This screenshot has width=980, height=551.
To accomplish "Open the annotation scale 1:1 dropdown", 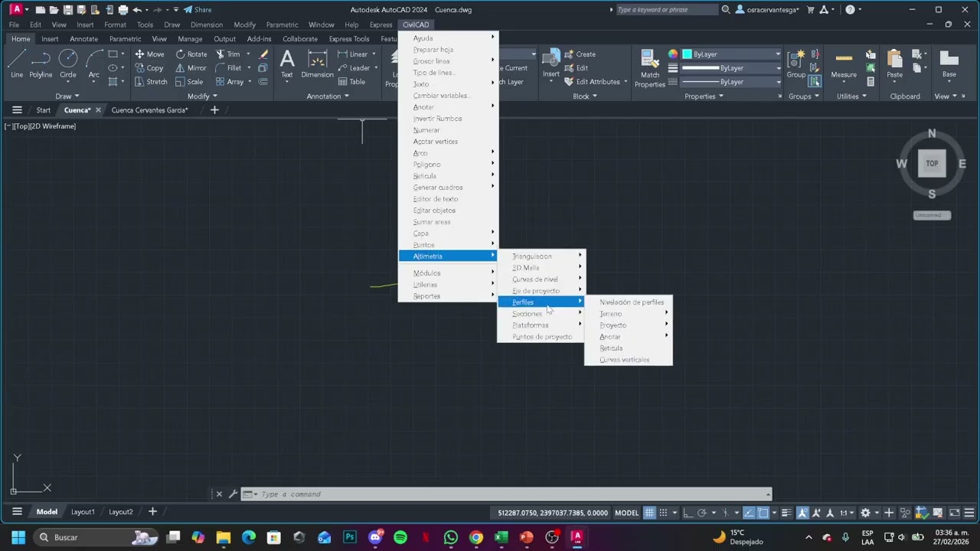I will point(847,513).
